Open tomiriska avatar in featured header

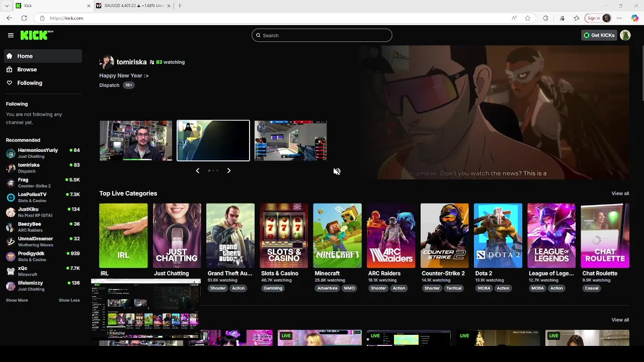point(106,62)
